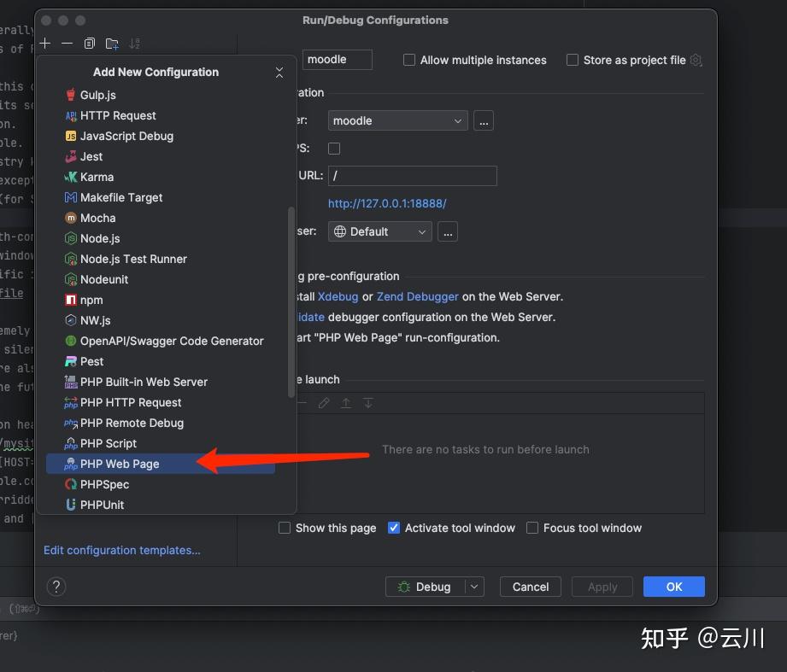Click Cancel to dismiss dialog
Viewport: 787px width, 672px height.
pos(531,587)
